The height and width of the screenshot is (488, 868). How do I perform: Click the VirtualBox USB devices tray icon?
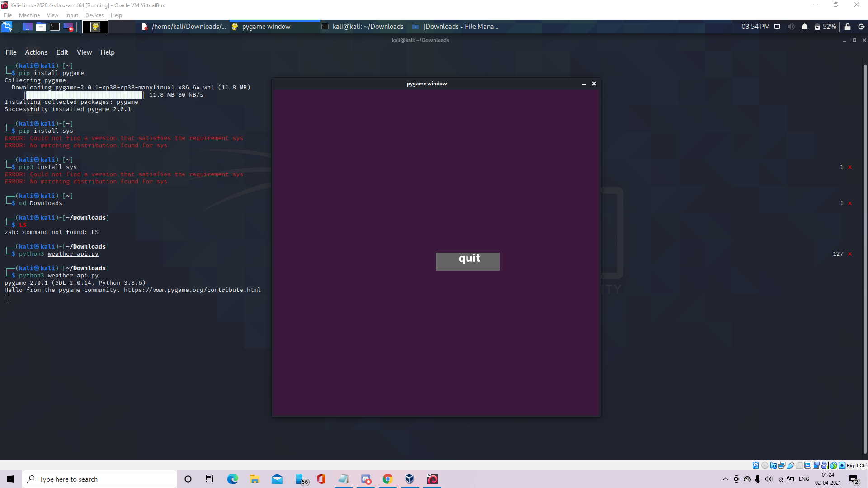[790, 465]
